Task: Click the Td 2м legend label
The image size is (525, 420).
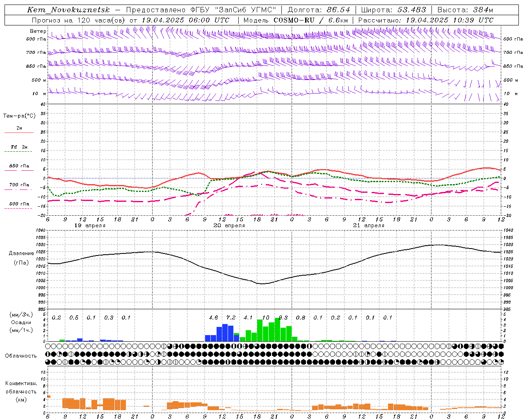Action: click(19, 147)
